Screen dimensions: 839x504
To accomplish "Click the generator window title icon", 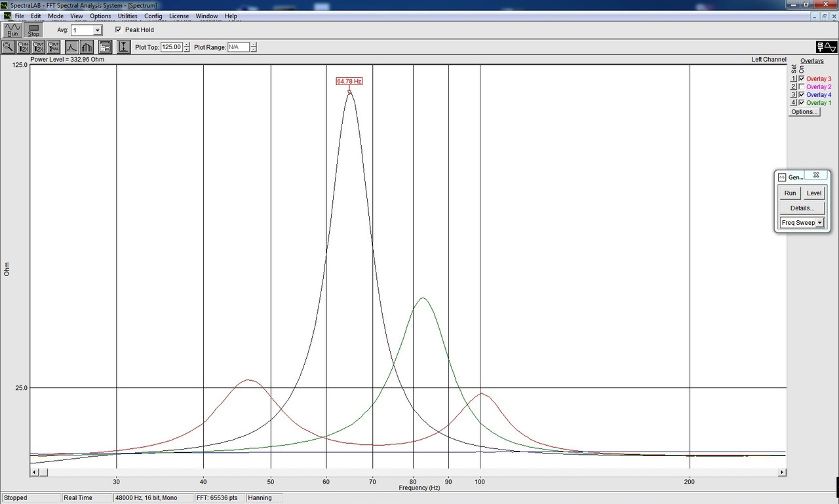I will click(782, 177).
